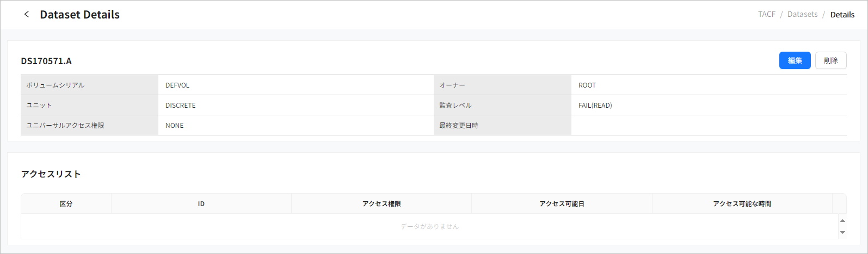Click the empty 最終変更日時 value cell

[x=709, y=126]
